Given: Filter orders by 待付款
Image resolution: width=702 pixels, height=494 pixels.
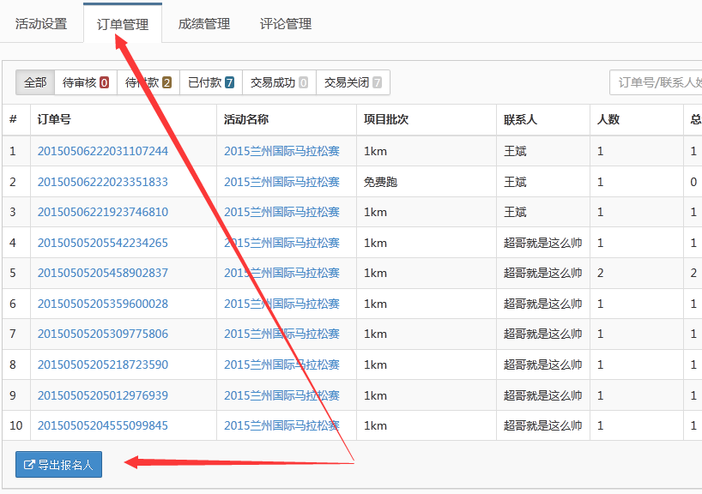Looking at the screenshot, I should click(148, 83).
